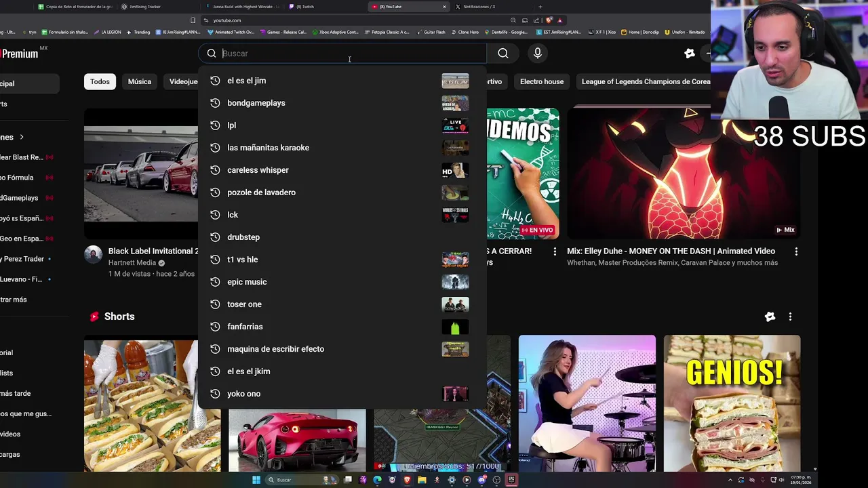Viewport: 868px width, 488px height.
Task: Open Shorts section options menu
Action: [x=790, y=317]
